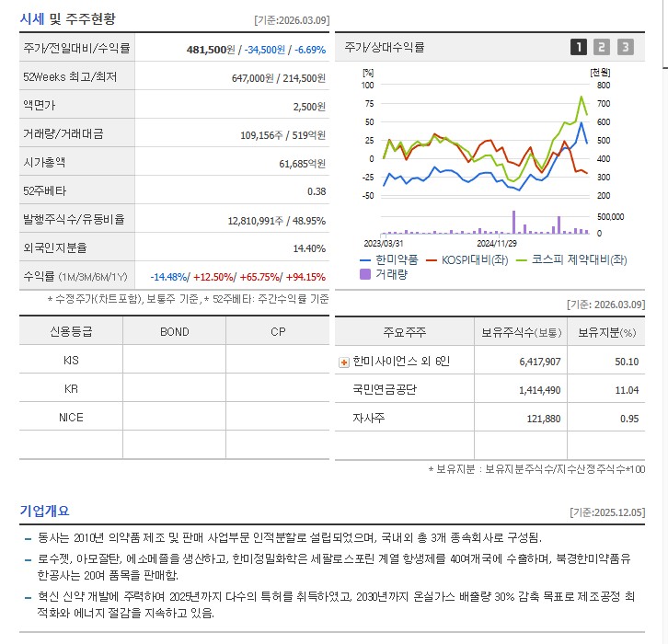Click the +94.15% one-year return
The width and height of the screenshot is (668, 644).
[305, 277]
